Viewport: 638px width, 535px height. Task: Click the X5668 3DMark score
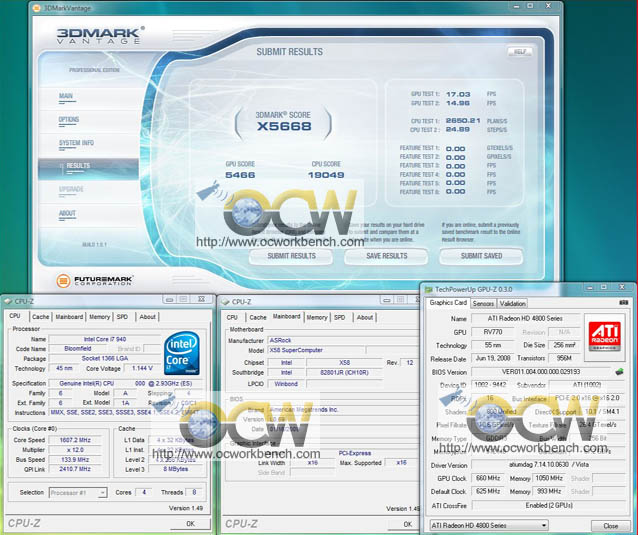coord(284,127)
